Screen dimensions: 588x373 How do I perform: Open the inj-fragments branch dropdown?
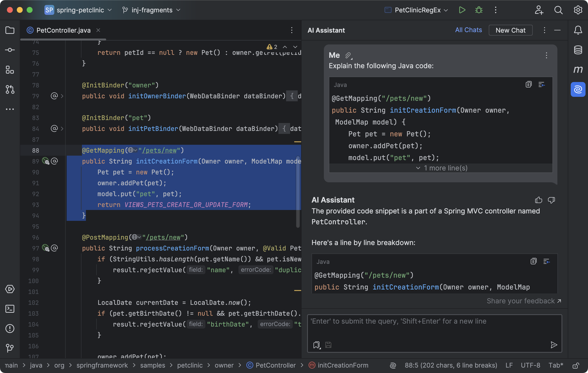(x=151, y=10)
